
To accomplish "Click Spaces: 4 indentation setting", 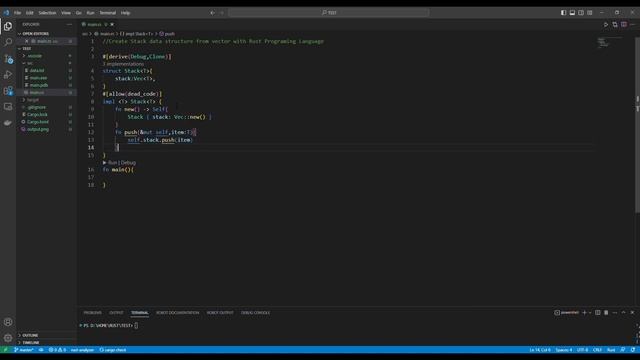I will click(564, 350).
